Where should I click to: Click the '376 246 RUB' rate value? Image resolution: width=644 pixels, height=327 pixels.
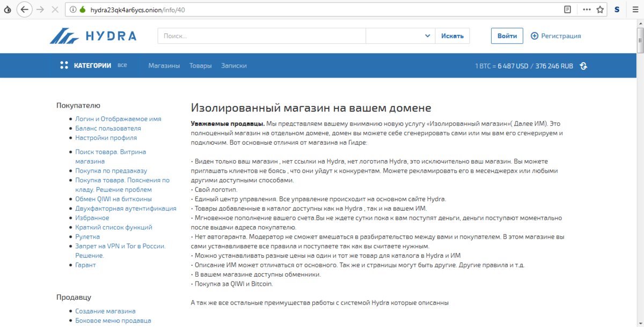[x=554, y=66]
